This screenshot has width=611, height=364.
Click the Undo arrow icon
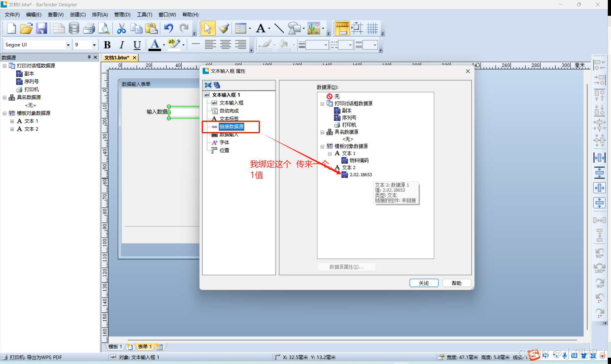(x=168, y=28)
